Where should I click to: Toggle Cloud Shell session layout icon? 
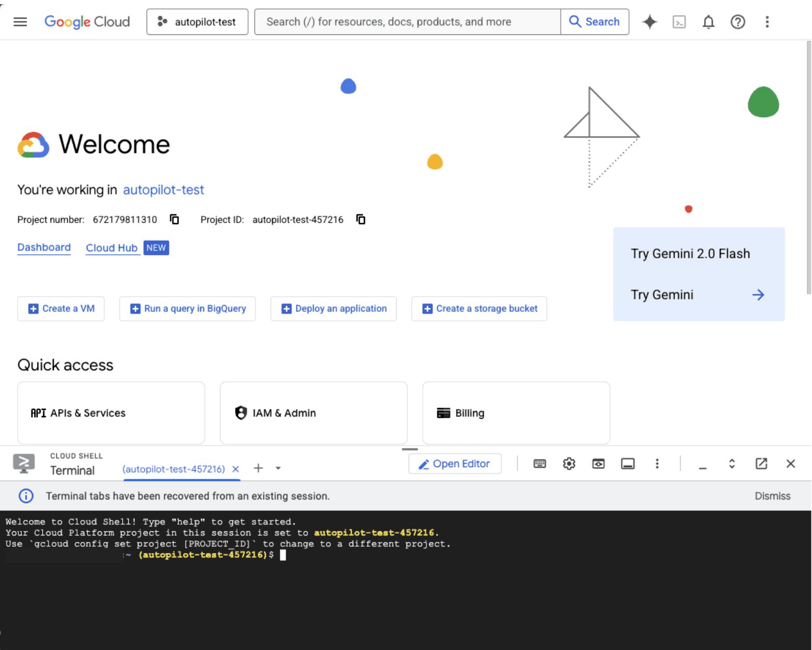pos(628,464)
